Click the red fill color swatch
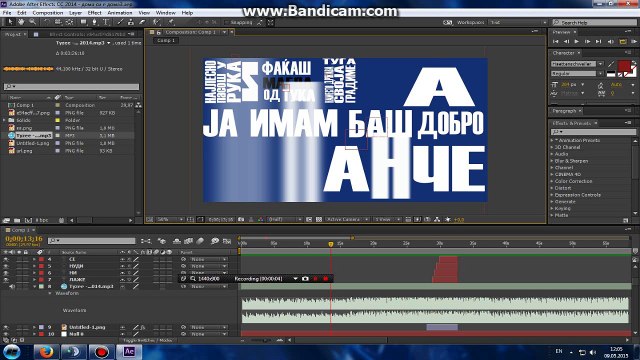This screenshot has width=640, height=360. [x=624, y=65]
